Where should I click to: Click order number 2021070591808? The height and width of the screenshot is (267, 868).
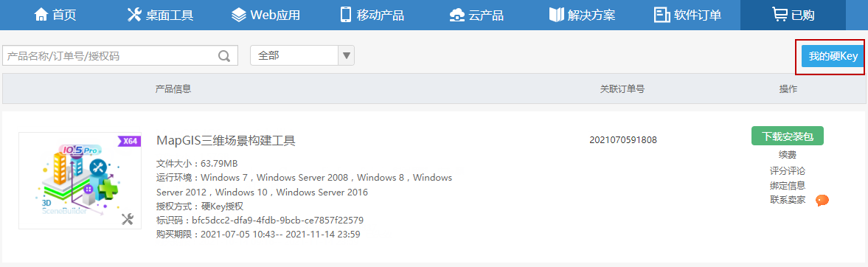[x=623, y=139]
